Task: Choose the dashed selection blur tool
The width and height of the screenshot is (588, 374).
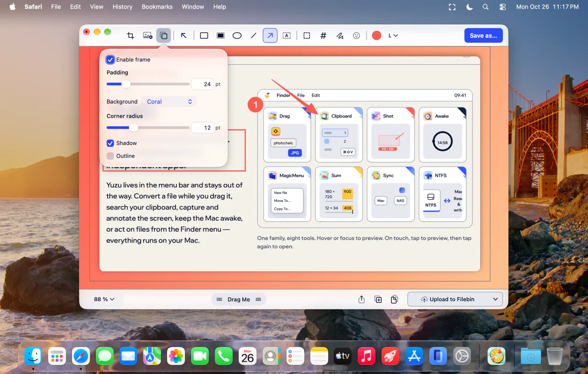Action: 307,35
